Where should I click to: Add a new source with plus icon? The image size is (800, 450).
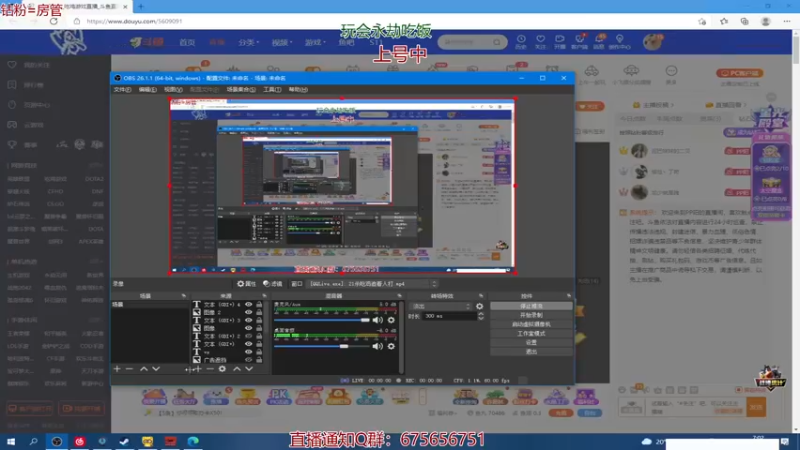coord(197,368)
